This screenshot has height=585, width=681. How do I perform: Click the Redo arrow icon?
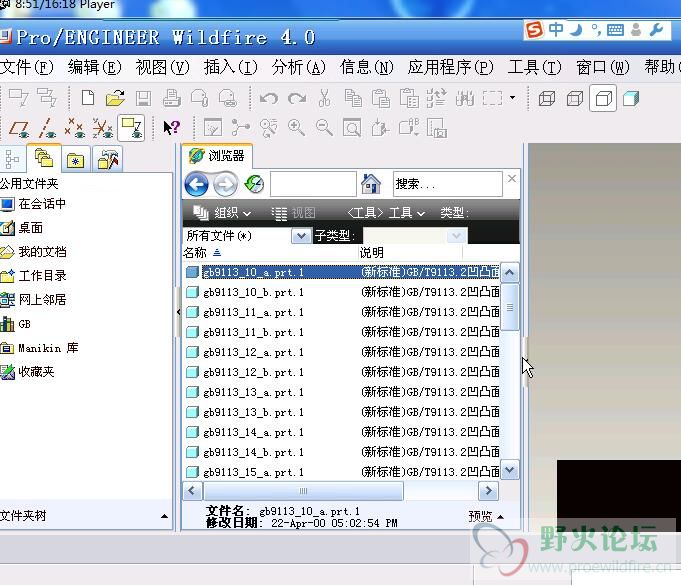click(x=297, y=99)
